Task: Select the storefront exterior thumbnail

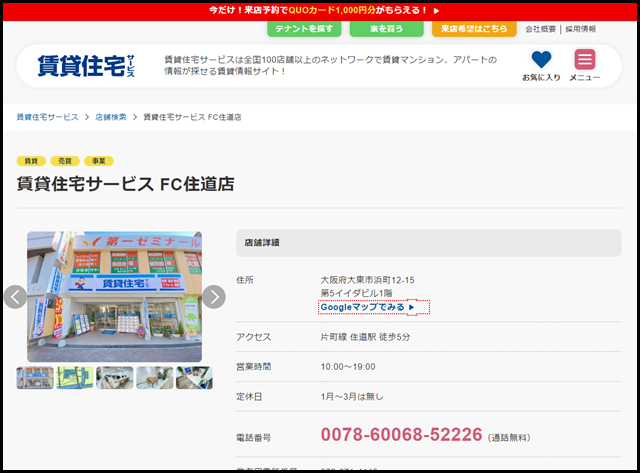Action: pyautogui.click(x=35, y=378)
